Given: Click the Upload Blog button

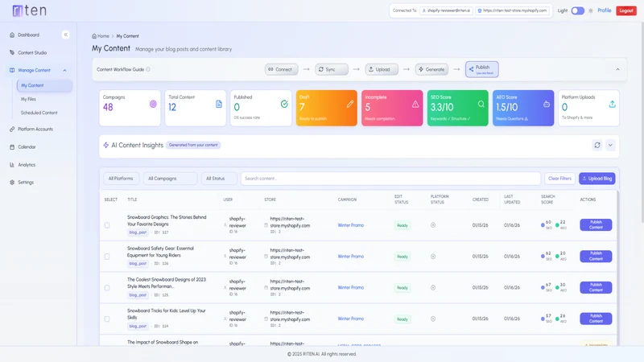Looking at the screenshot, I should click(597, 179).
